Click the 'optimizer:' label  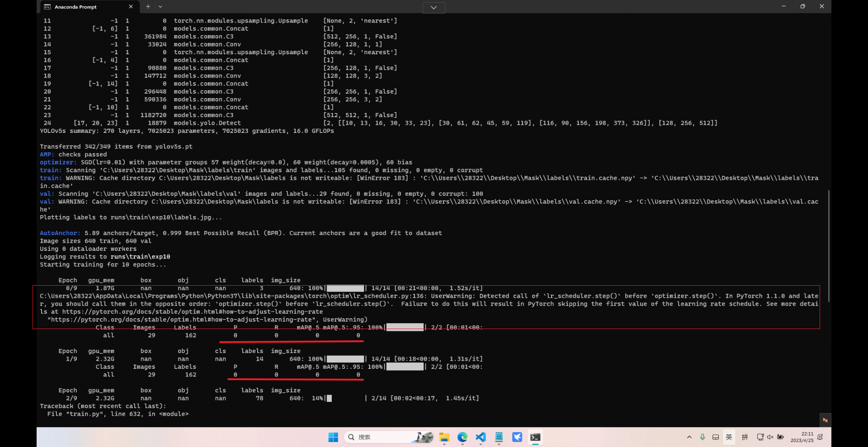(58, 162)
